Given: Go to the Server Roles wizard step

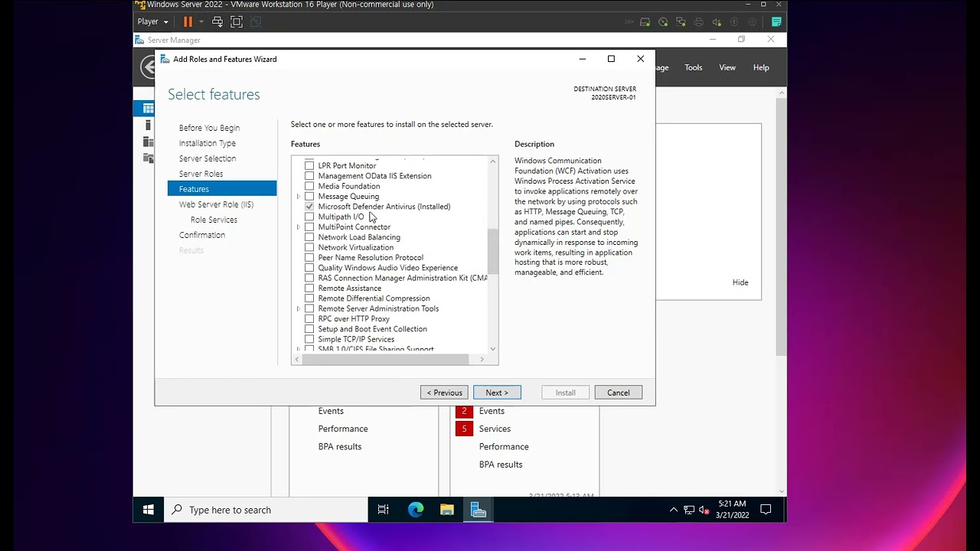Looking at the screenshot, I should (x=201, y=174).
